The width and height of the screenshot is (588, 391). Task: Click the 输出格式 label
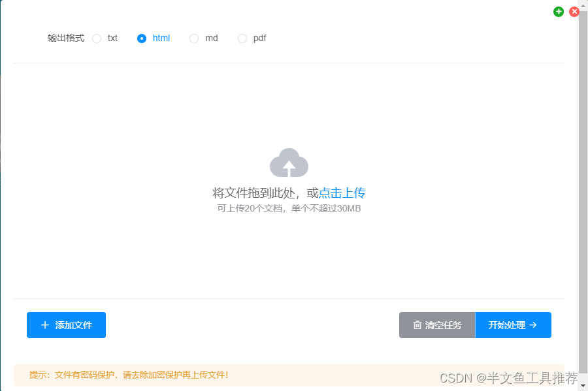[66, 39]
